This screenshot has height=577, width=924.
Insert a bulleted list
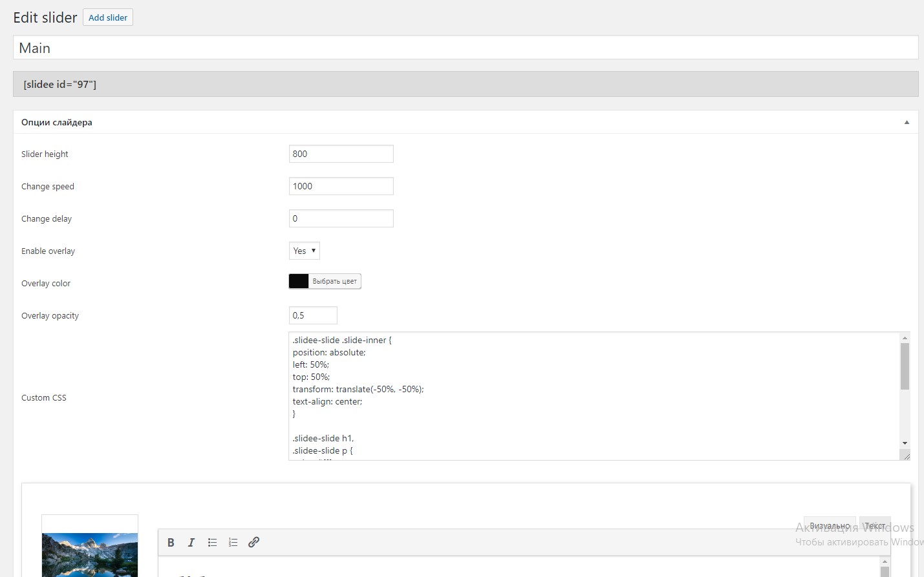(212, 542)
